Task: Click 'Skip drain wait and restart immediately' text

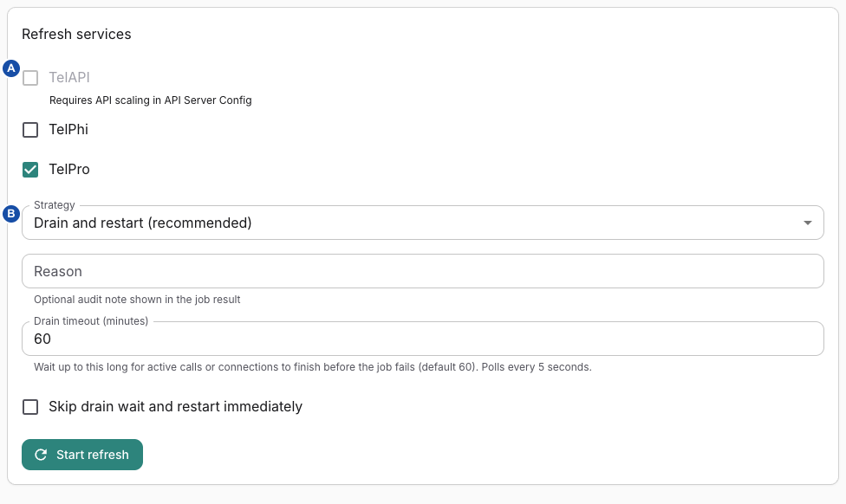Action: (175, 406)
